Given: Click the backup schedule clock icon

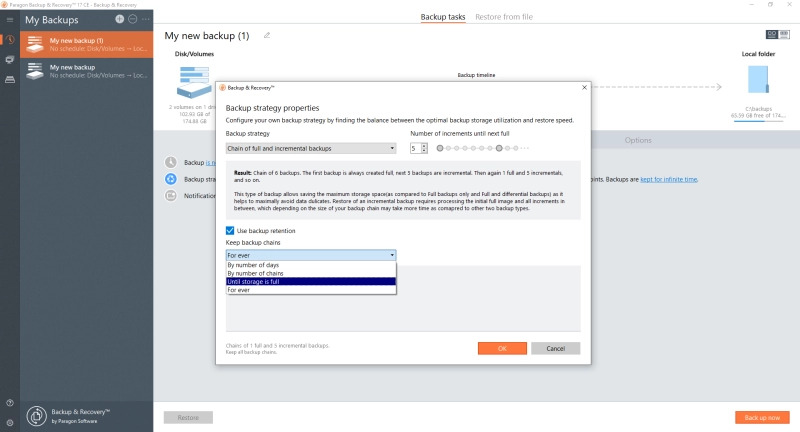Looking at the screenshot, I should pyautogui.click(x=170, y=162).
